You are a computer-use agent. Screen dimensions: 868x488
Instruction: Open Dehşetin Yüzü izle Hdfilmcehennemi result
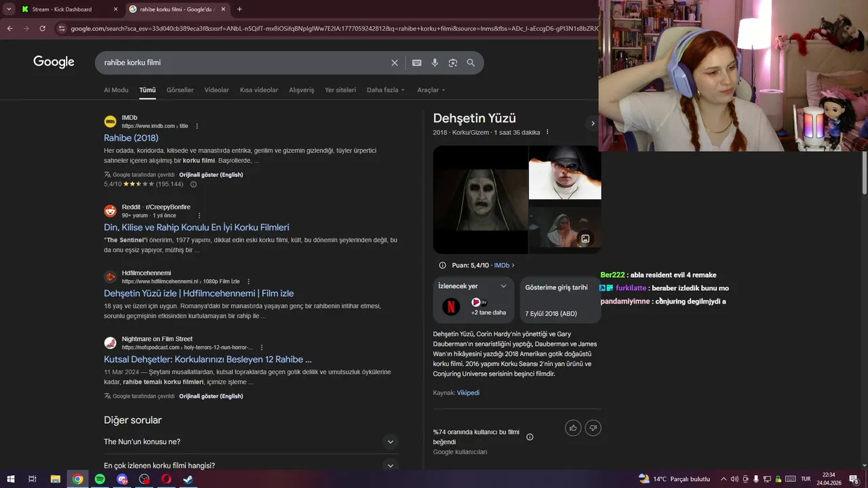tap(199, 293)
